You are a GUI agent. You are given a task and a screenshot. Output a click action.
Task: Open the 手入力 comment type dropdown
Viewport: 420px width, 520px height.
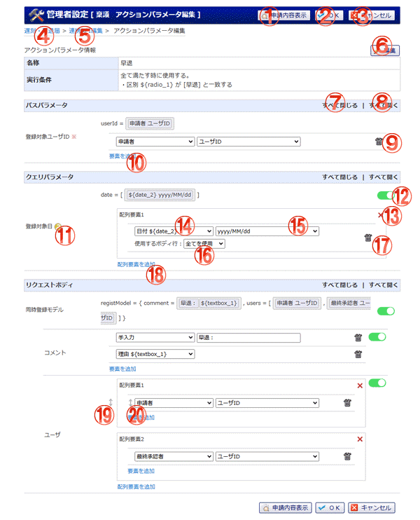pyautogui.click(x=155, y=338)
